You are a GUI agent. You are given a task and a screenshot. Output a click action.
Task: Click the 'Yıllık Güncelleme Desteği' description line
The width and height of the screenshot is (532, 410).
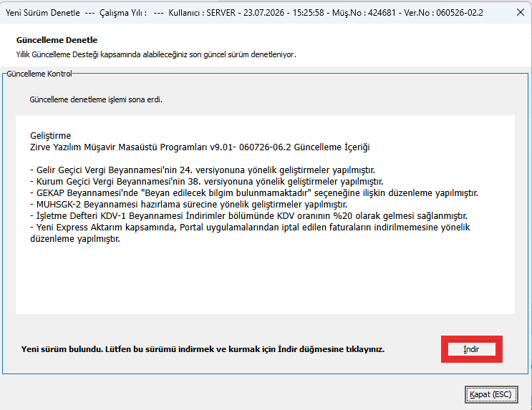[x=156, y=54]
